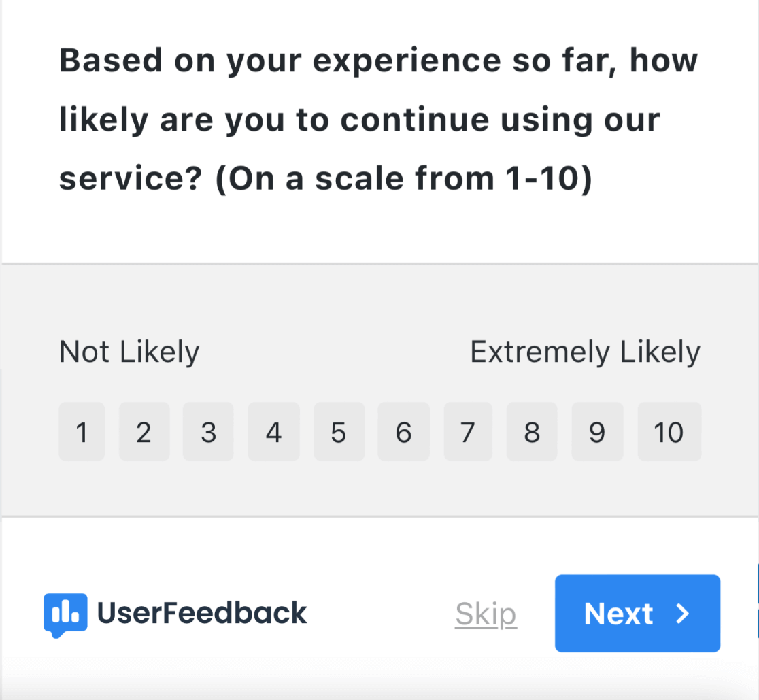Pick rating 3 on the likelihood scale
759x700 pixels.
(208, 432)
